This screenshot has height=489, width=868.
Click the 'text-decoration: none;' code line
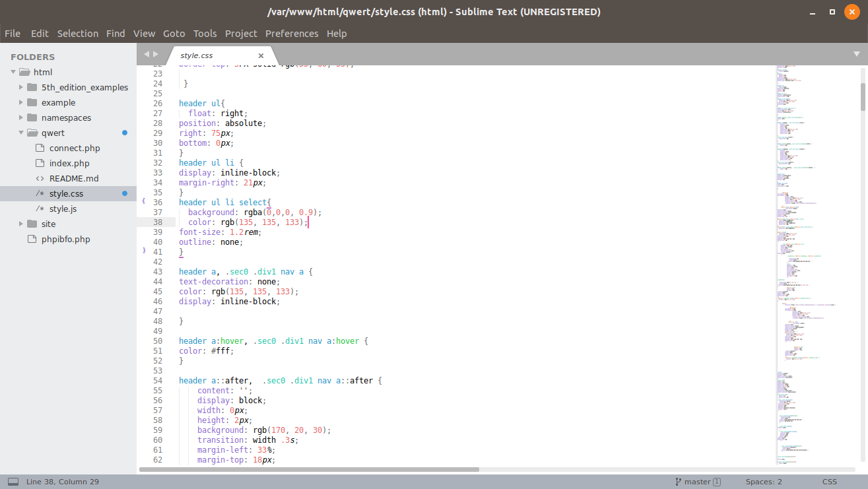[229, 282]
